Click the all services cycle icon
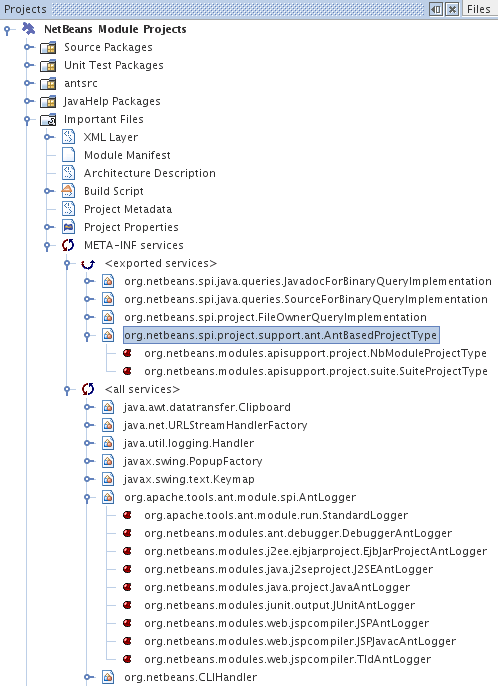498x686 pixels. (x=88, y=389)
